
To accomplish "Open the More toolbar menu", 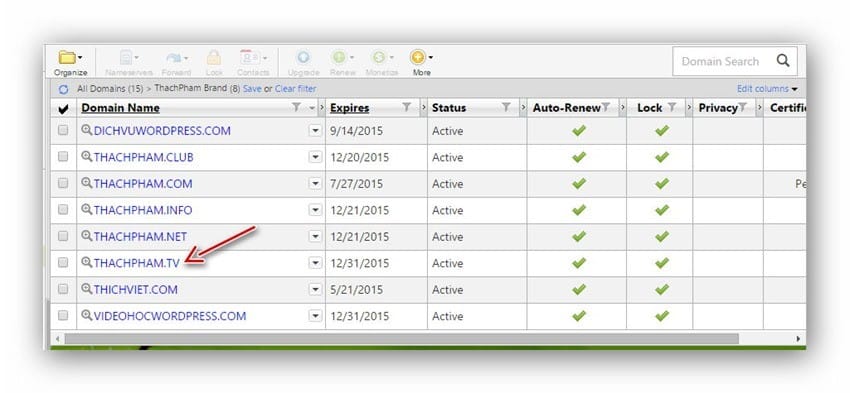I will (421, 62).
